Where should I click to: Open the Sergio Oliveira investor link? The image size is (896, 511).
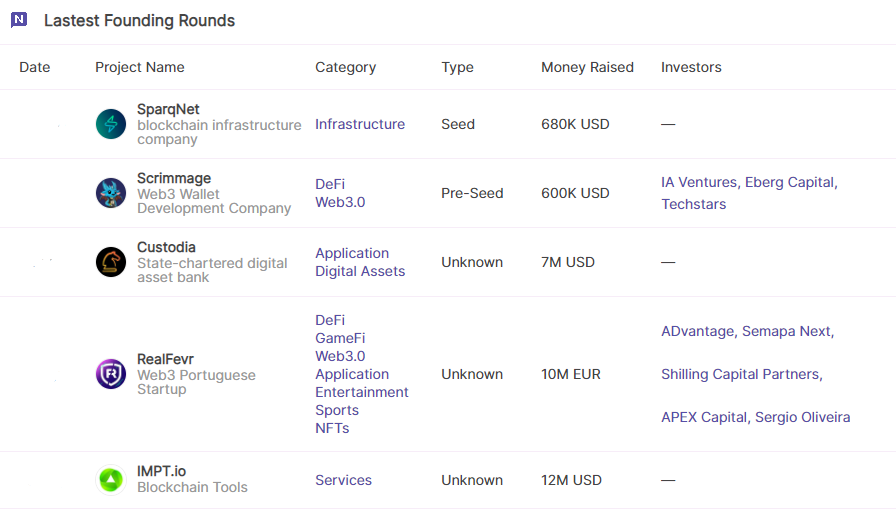802,417
